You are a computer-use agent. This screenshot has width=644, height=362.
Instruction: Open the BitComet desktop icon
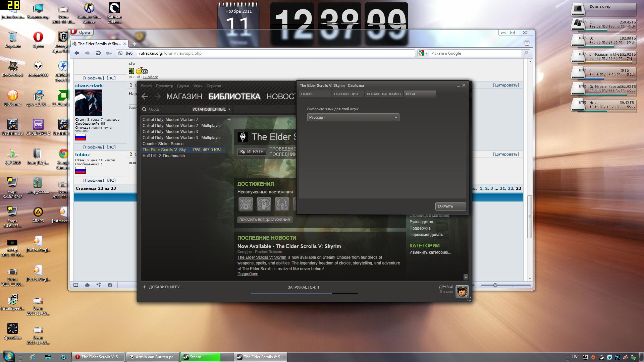(13, 98)
